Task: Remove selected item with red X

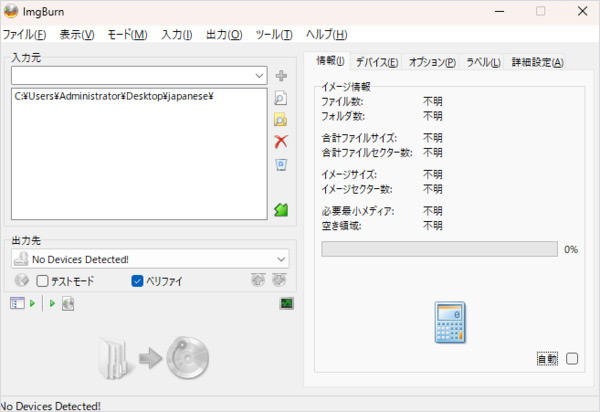Action: coord(281,142)
